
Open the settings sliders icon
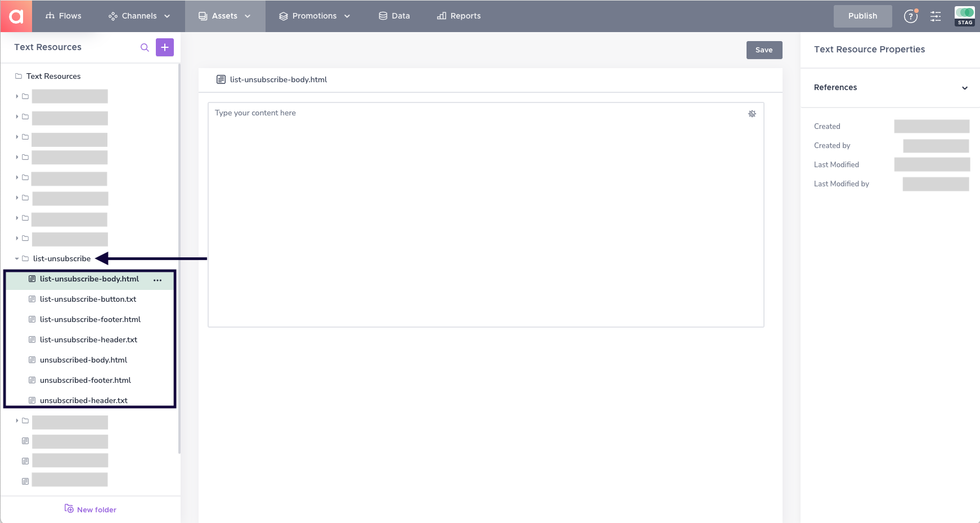936,16
